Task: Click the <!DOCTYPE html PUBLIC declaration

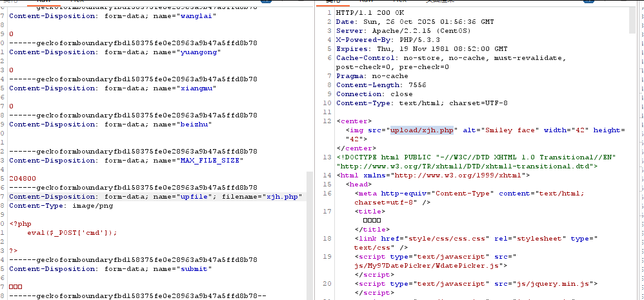Action: click(476, 157)
